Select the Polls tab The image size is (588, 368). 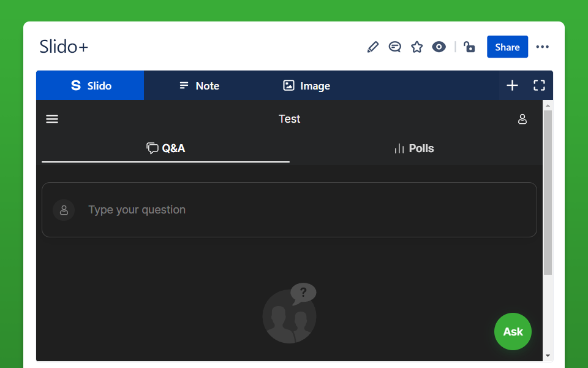pyautogui.click(x=414, y=148)
